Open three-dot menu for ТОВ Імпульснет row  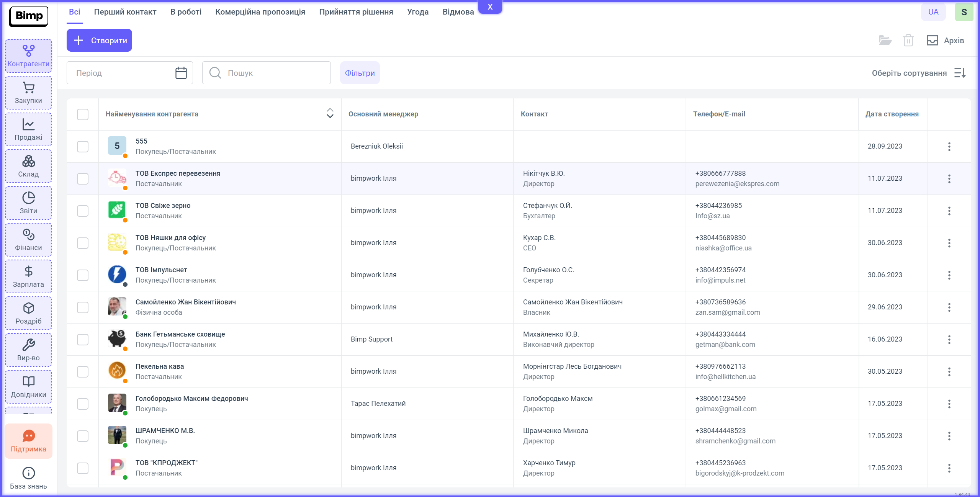[949, 275]
